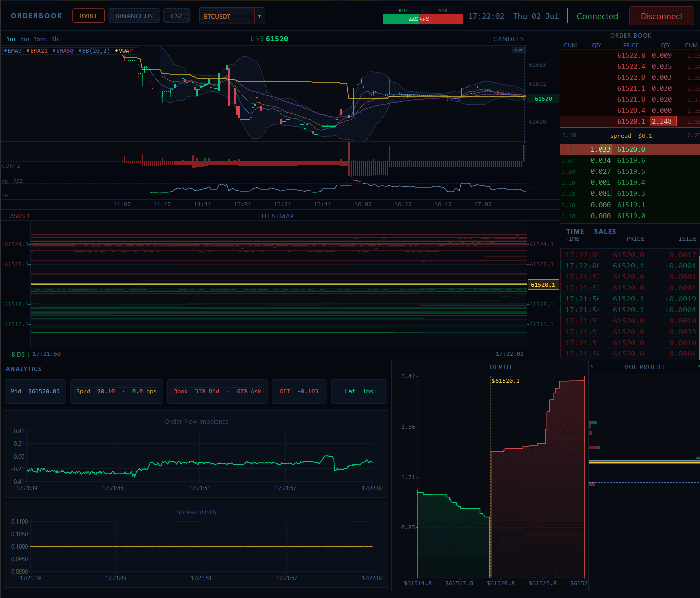The image size is (700, 598).
Task: Click the Sprd $0.10 analytics card
Action: 116,391
